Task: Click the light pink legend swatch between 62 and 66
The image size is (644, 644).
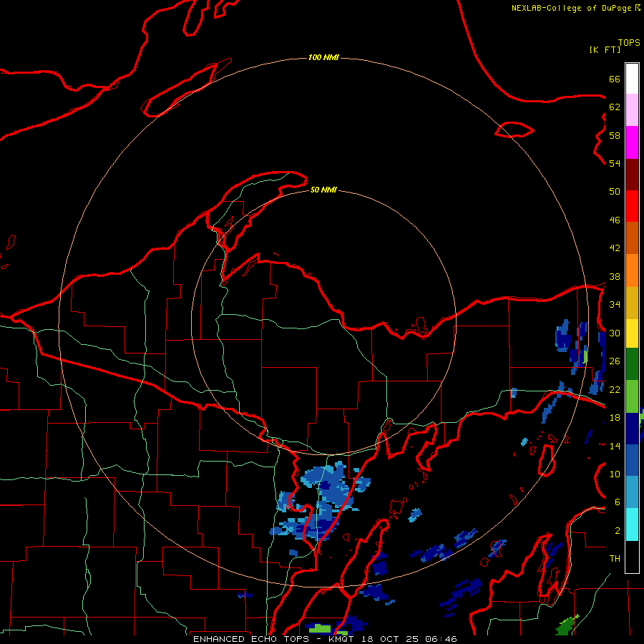Action: click(x=632, y=109)
